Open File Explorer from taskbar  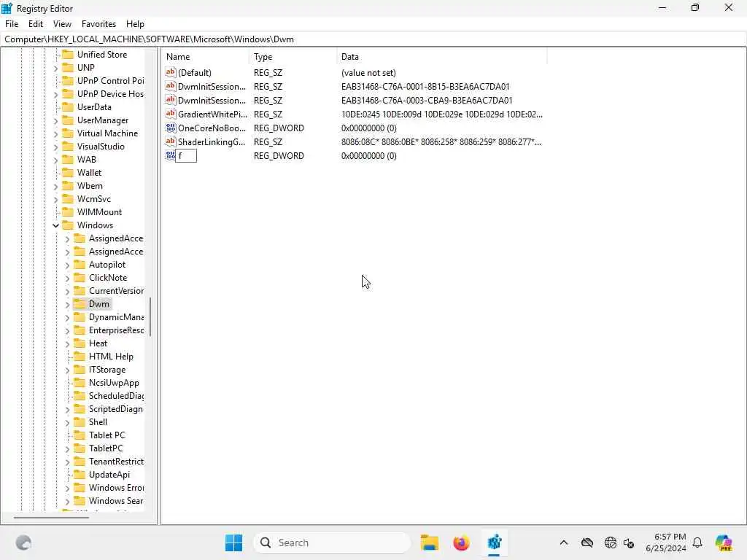pyautogui.click(x=429, y=542)
